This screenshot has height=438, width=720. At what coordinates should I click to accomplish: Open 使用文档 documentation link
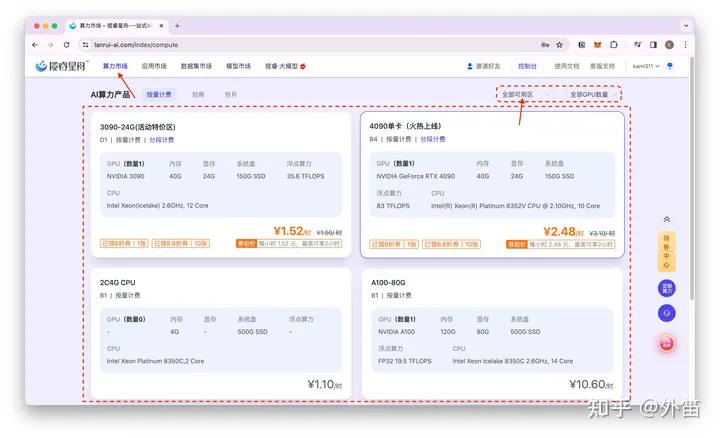[x=567, y=66]
